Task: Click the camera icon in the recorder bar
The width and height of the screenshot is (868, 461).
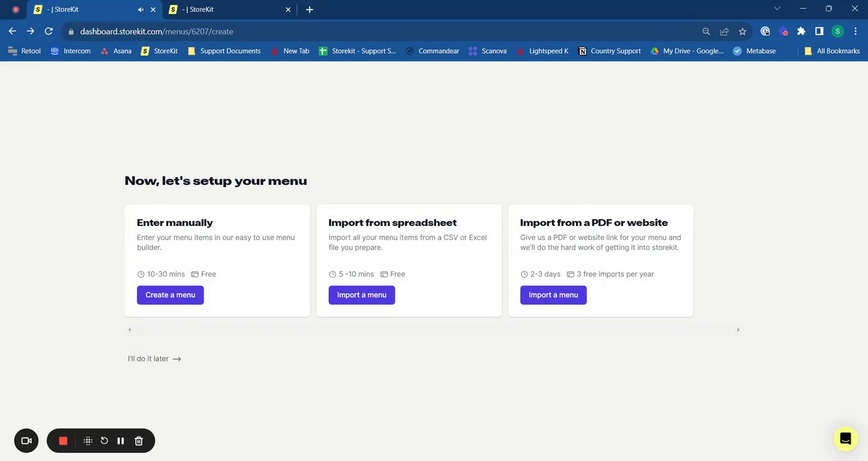Action: pyautogui.click(x=26, y=441)
